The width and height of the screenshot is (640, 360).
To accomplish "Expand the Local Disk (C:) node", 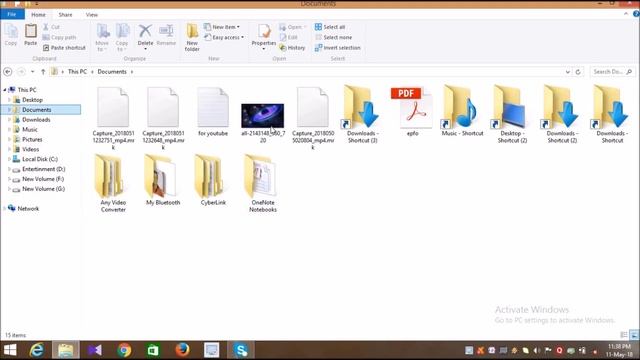I will point(9,159).
